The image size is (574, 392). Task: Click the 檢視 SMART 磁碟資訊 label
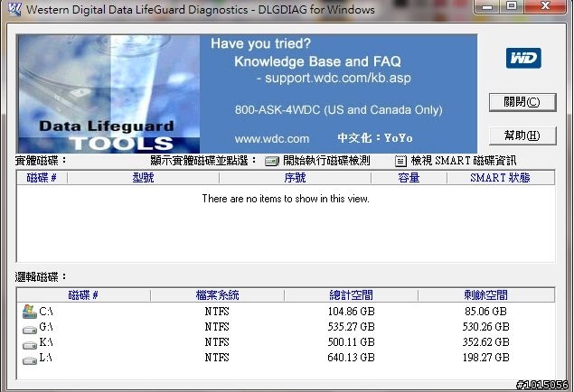tap(464, 161)
